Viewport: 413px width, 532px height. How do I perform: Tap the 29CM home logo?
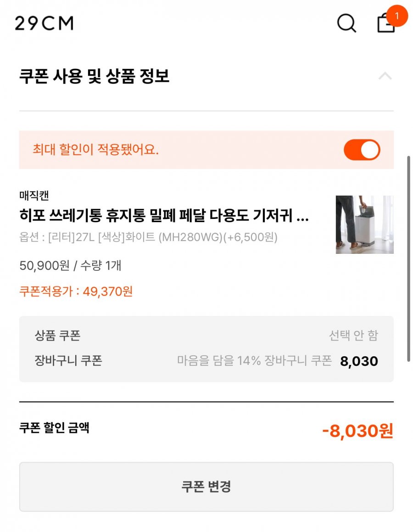44,23
